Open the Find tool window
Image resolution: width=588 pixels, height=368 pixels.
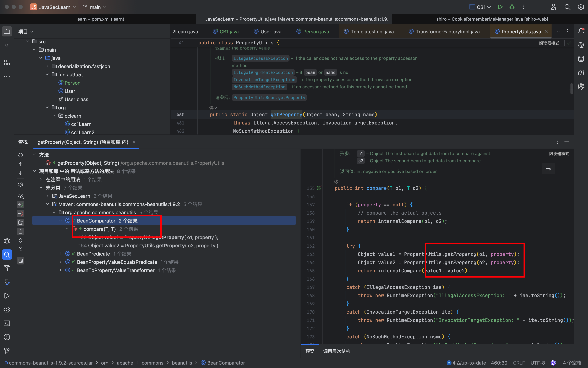(7, 255)
